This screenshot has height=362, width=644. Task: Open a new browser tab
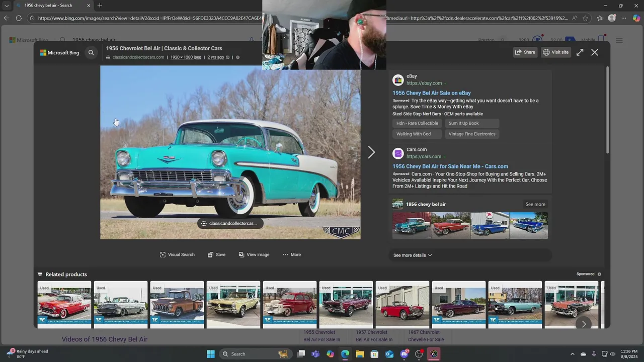100,6
